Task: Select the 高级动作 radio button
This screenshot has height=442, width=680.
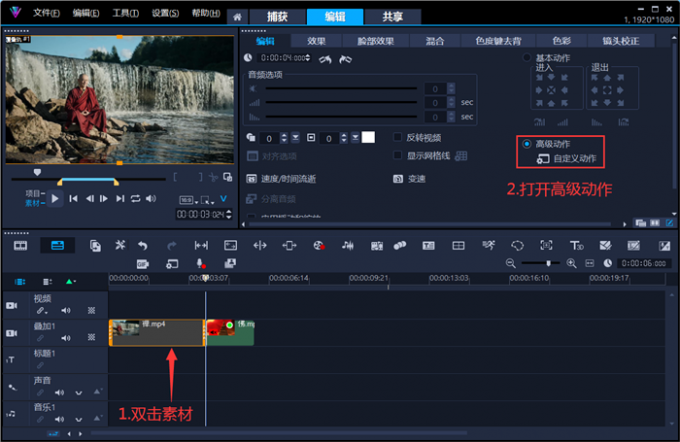Action: click(x=526, y=144)
